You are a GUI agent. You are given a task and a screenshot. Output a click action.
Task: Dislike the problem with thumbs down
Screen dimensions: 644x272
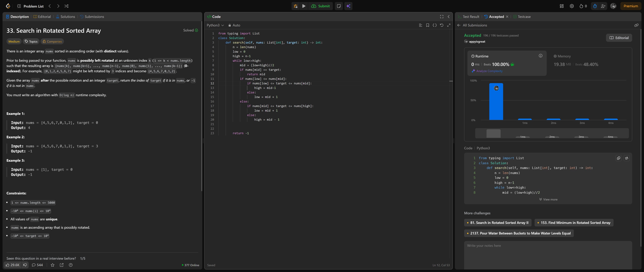tap(25, 265)
